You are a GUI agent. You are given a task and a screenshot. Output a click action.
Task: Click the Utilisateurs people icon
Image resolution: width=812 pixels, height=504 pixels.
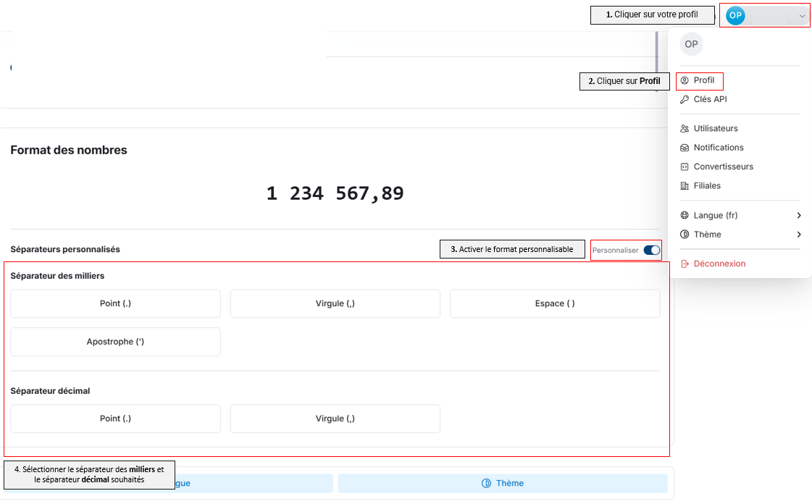tap(685, 128)
